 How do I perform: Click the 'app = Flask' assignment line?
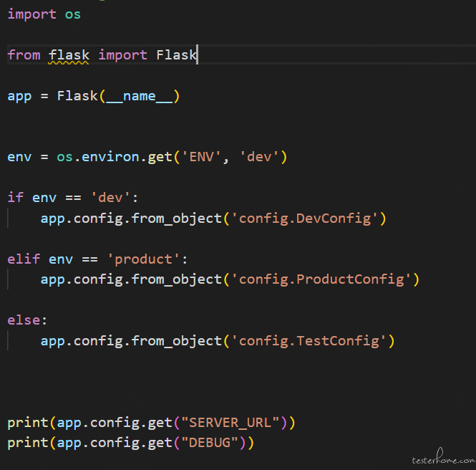(94, 96)
